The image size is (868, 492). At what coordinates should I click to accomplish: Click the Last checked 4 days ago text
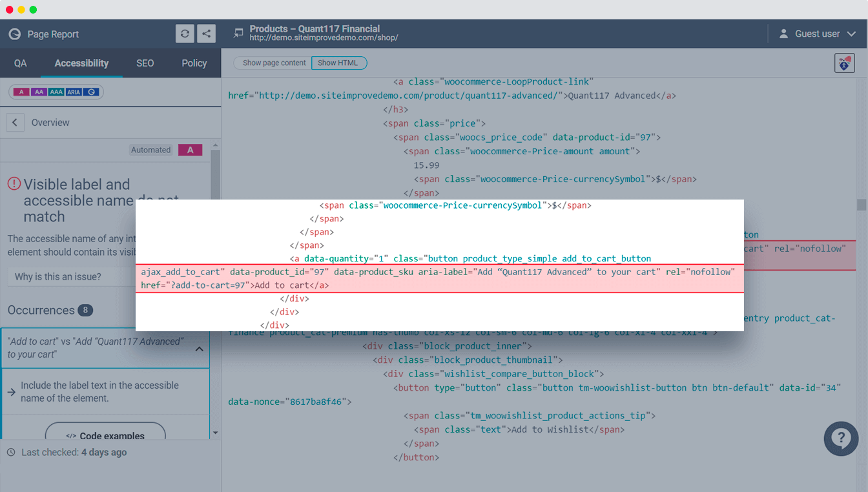(74, 453)
